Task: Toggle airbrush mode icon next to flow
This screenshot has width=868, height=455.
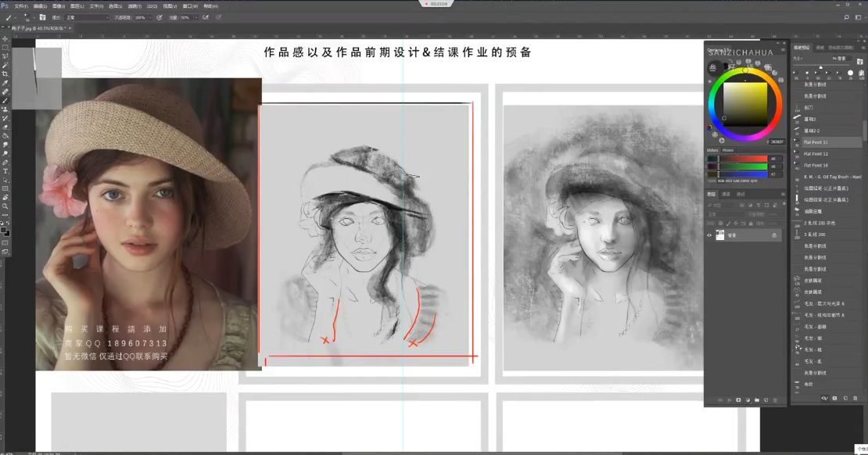Action: [206, 18]
